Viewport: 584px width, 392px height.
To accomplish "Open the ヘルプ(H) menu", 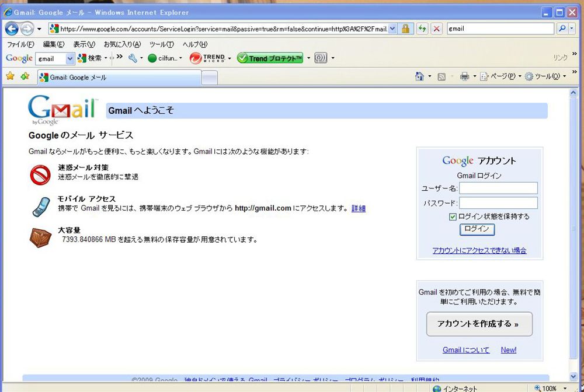I will click(x=195, y=44).
